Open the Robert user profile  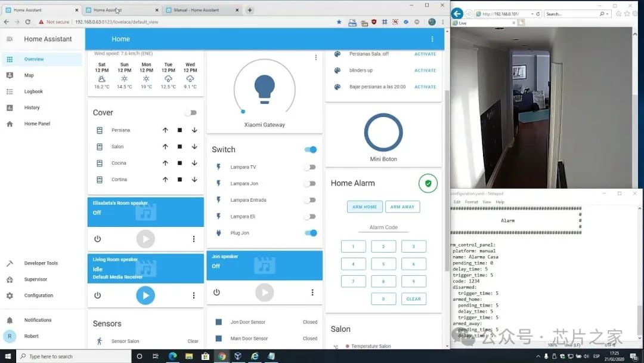[42, 336]
